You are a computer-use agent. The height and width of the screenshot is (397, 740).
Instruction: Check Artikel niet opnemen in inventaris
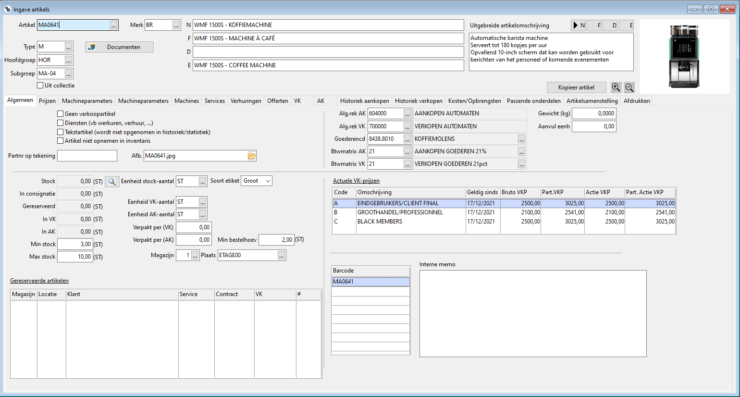[60, 141]
